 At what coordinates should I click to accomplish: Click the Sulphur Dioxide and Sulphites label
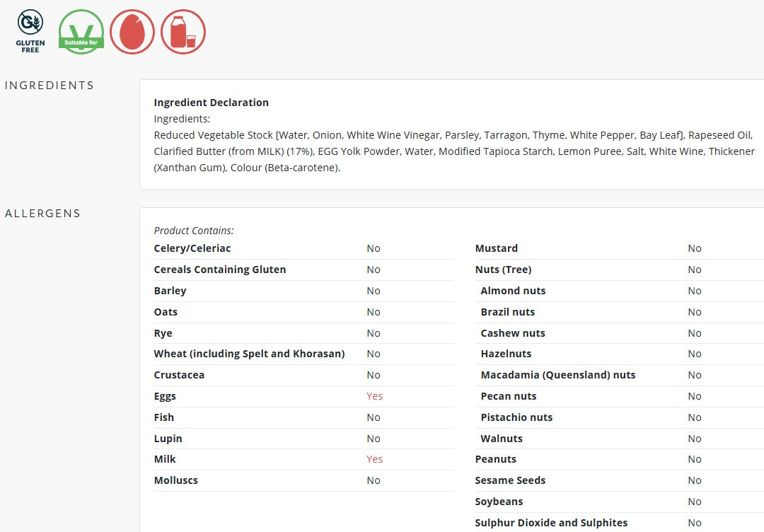(x=551, y=523)
